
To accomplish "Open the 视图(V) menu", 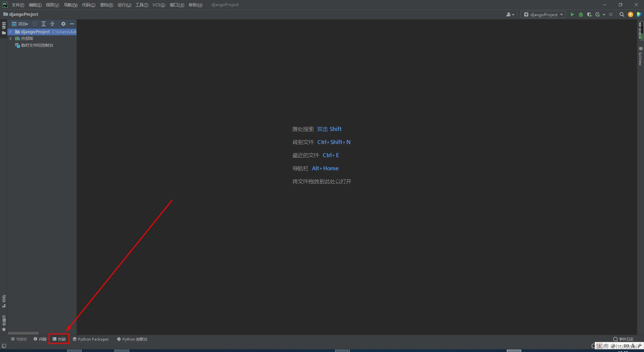I will (52, 5).
